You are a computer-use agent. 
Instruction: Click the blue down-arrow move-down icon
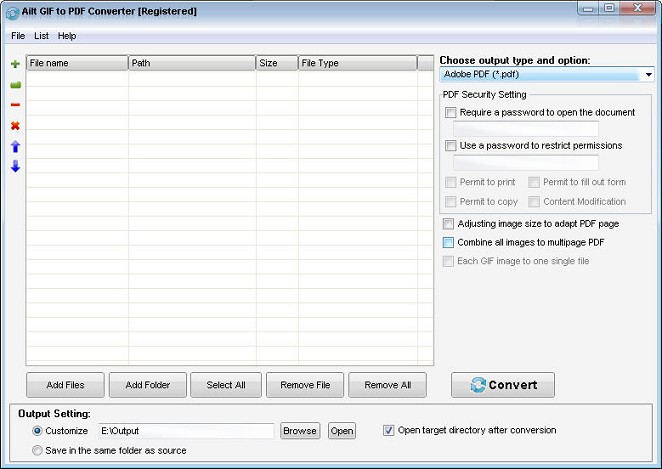tap(16, 166)
